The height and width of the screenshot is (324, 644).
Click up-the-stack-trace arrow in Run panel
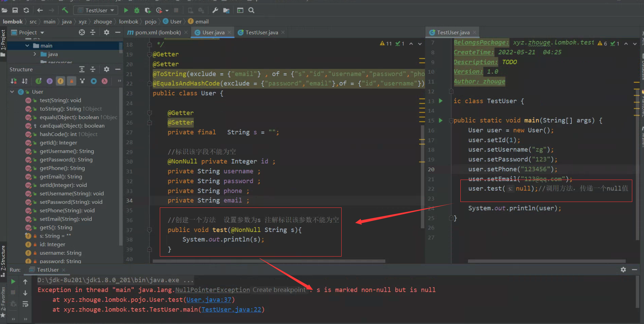coord(25,281)
